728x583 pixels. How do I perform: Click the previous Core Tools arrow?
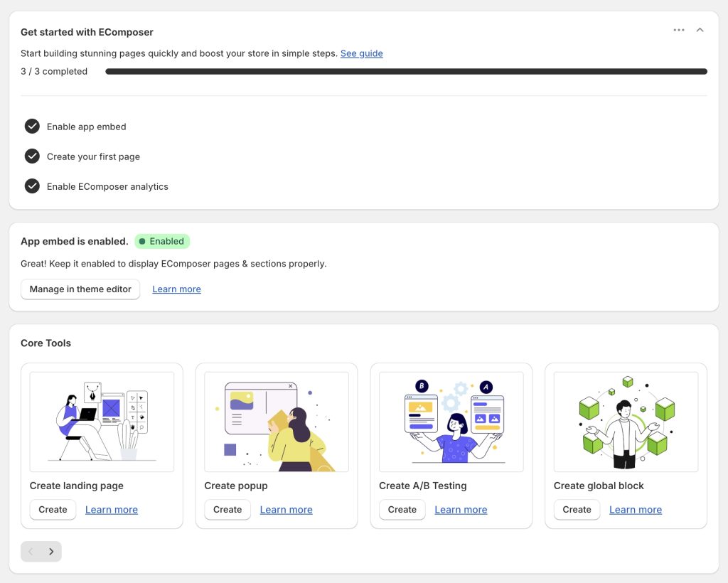(31, 552)
